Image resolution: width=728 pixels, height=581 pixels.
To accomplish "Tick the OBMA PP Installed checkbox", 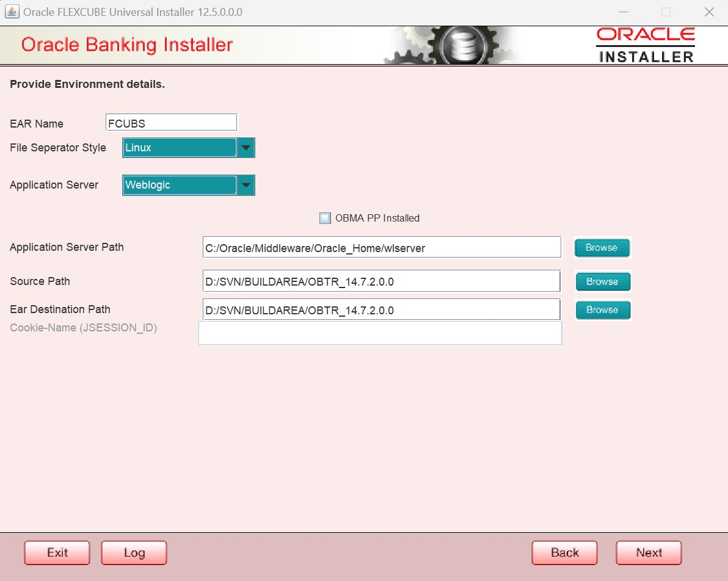I will tap(325, 218).
